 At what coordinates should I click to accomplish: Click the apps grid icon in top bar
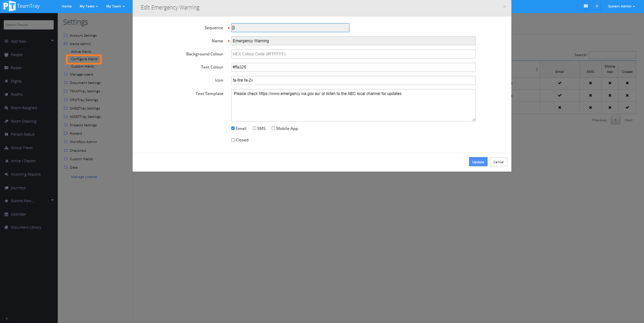coord(586,6)
